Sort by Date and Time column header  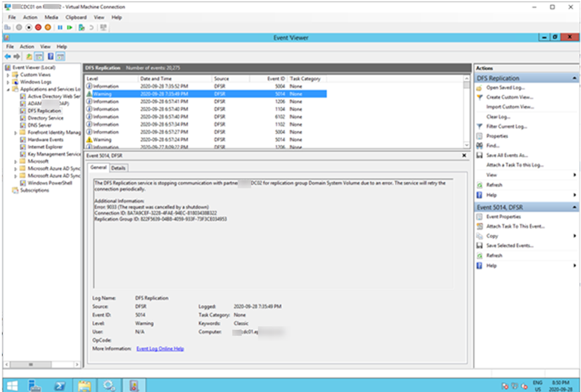point(175,78)
